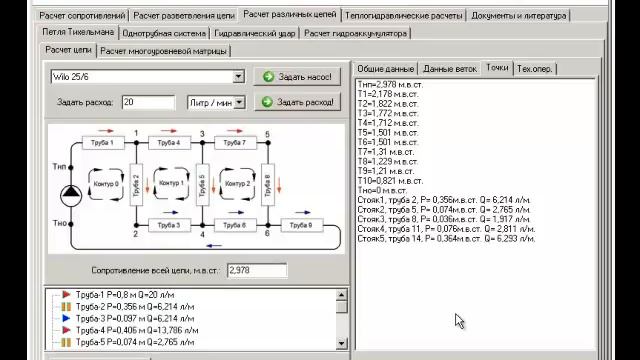Click the T10=0,821 м.в.ст. line
Screen dimensions: 640x360
pyautogui.click(x=390, y=181)
